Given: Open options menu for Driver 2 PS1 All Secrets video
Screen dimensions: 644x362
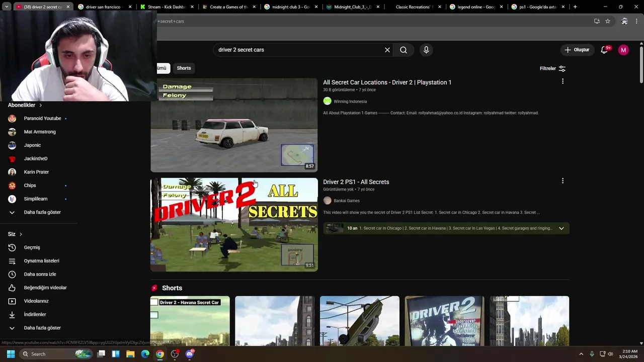Looking at the screenshot, I should [x=562, y=180].
